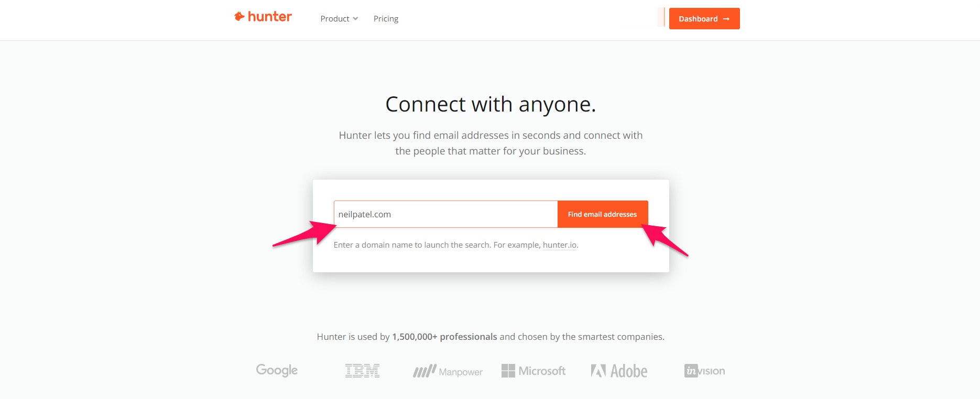This screenshot has width=980, height=399.
Task: Click the Hunter fox logo
Action: point(239,16)
